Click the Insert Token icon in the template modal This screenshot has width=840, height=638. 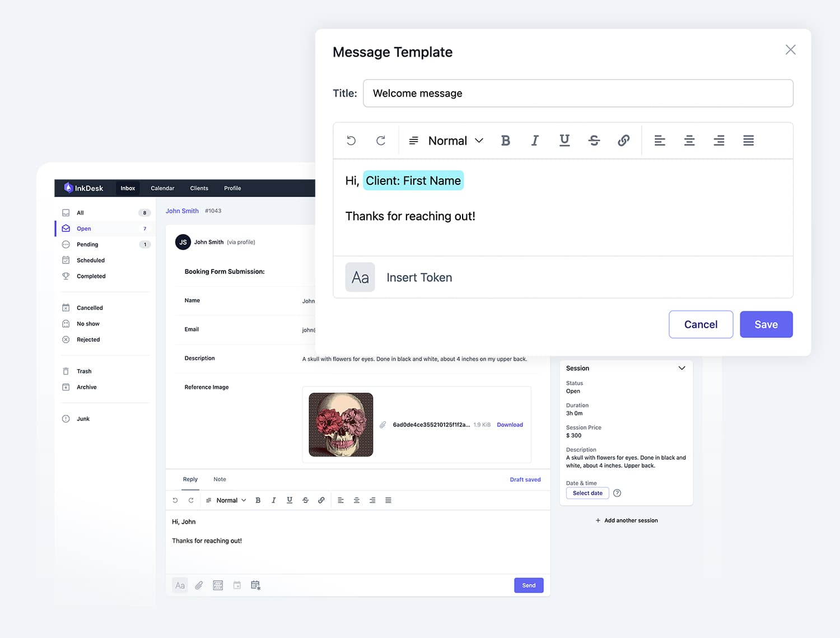(360, 277)
